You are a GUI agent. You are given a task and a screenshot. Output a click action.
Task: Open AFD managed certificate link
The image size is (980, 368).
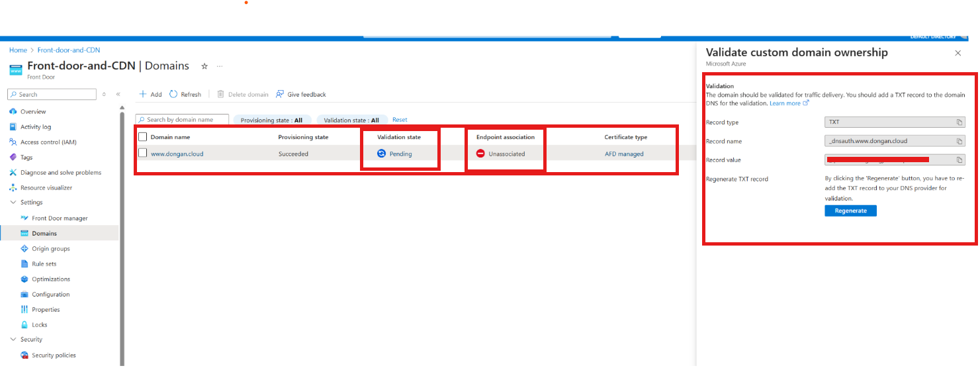624,154
